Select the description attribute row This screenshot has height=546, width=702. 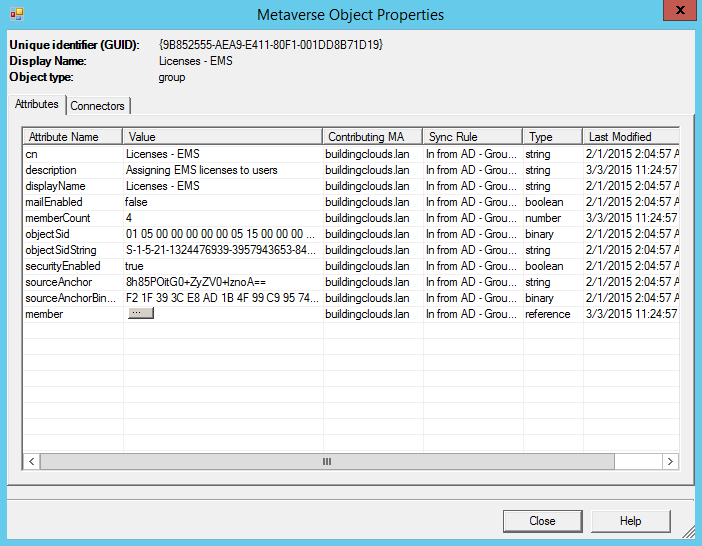[x=51, y=170]
